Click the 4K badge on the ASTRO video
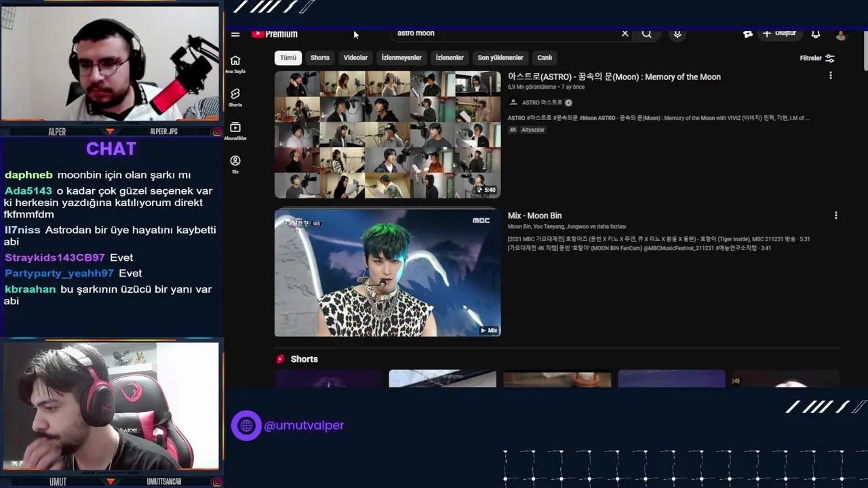 (513, 129)
